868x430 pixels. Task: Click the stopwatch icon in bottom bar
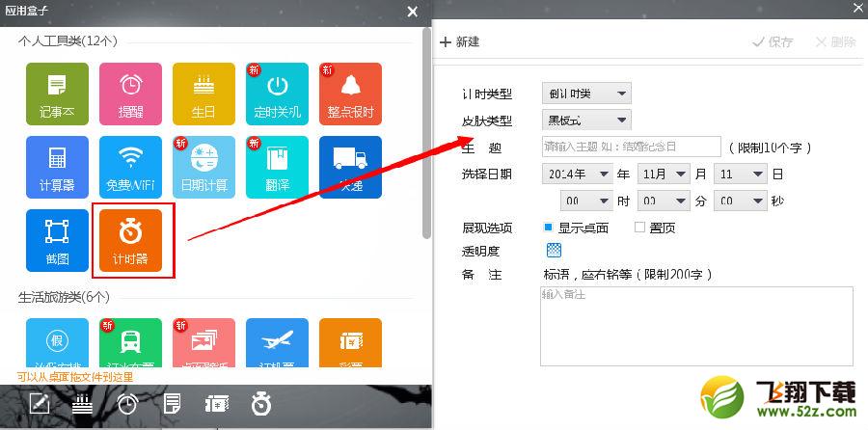[x=261, y=403]
